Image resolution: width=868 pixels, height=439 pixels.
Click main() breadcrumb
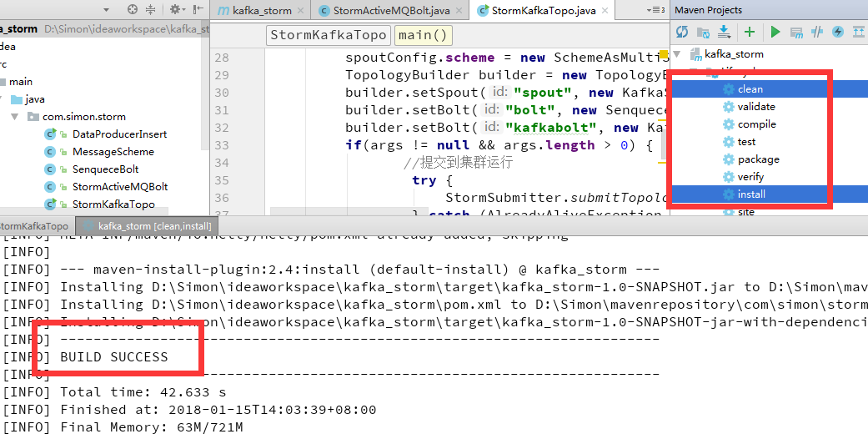point(424,36)
